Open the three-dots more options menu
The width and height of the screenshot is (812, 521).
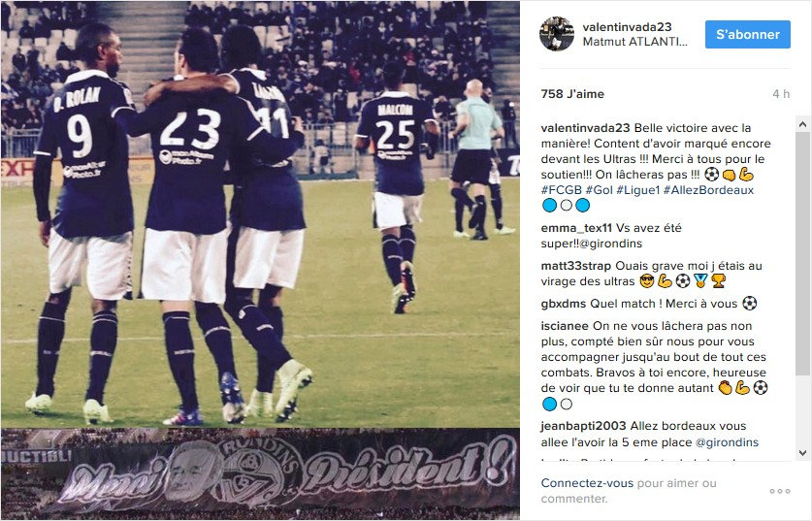(x=779, y=491)
